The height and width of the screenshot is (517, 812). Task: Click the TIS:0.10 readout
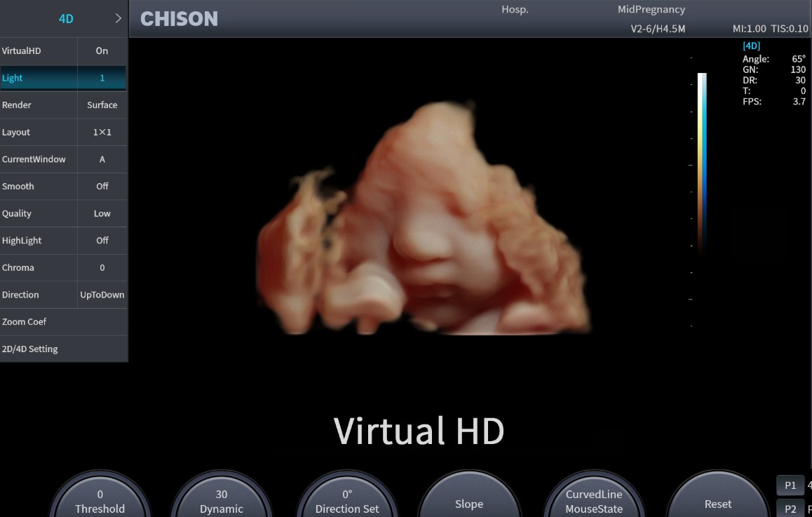790,29
